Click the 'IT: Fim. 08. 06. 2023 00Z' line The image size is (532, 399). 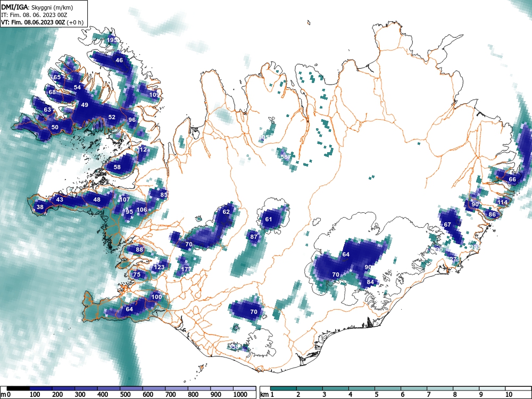coord(35,15)
